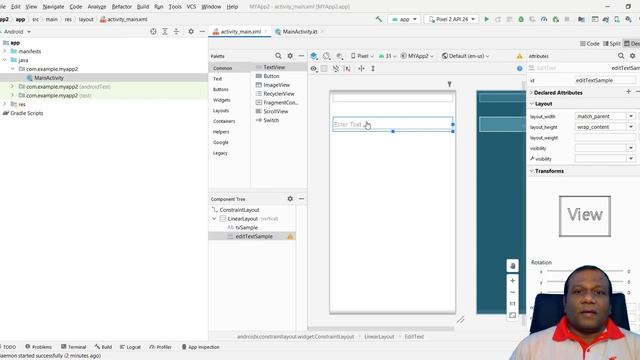Click the Infer Constraints icon
The height and width of the screenshot is (360, 640).
click(348, 69)
